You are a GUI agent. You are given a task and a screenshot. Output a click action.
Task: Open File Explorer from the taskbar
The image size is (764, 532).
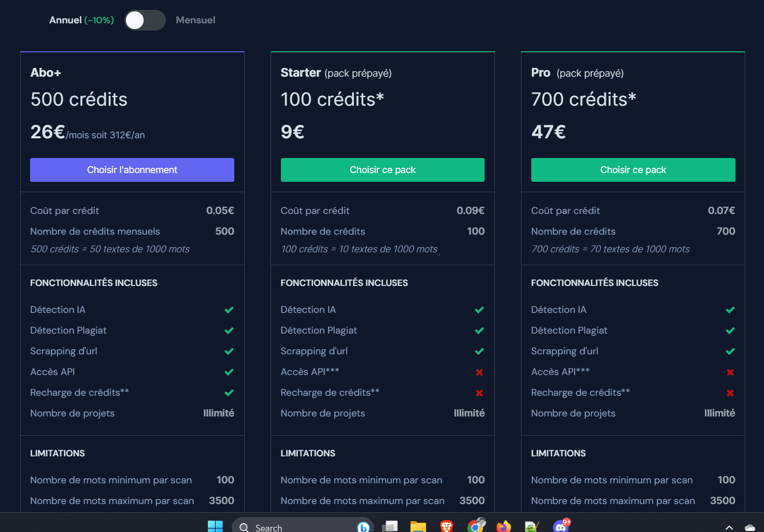tap(418, 526)
